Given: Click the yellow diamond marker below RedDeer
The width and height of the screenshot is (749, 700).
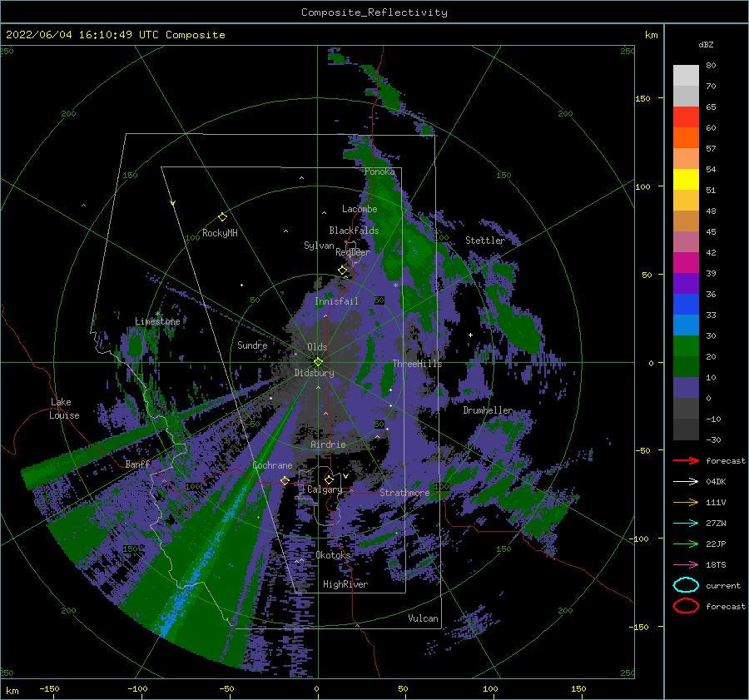Looking at the screenshot, I should pyautogui.click(x=342, y=271).
